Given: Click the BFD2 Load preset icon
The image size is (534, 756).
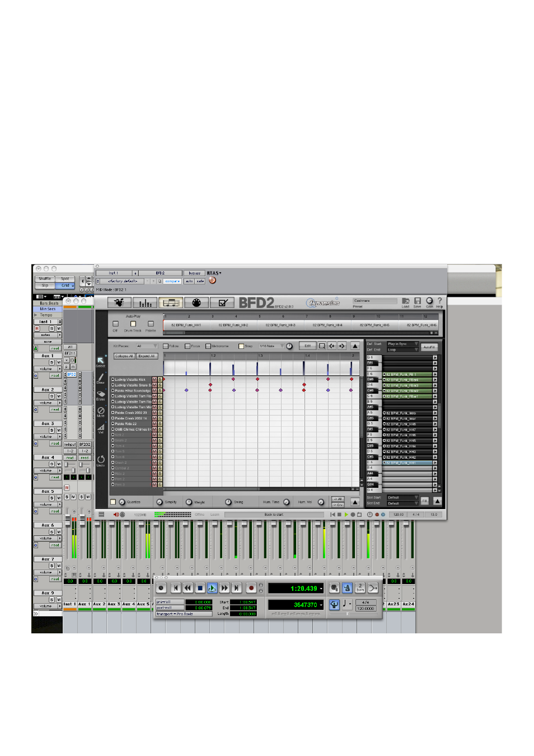Looking at the screenshot, I should (x=405, y=301).
